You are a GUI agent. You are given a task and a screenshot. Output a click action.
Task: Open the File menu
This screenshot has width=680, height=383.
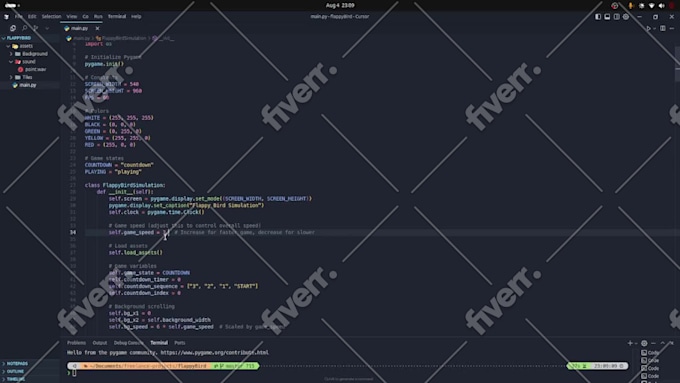19,16
